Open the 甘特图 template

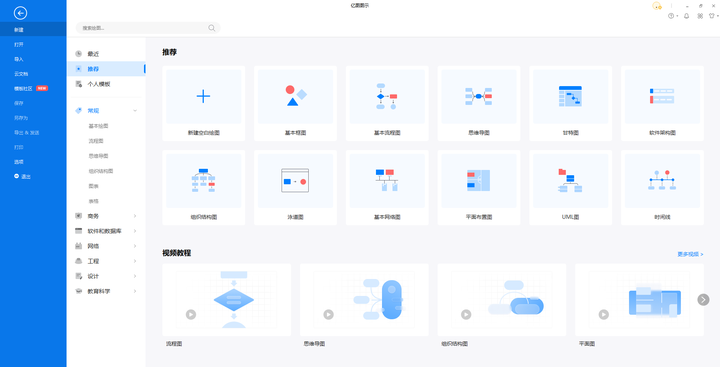571,103
